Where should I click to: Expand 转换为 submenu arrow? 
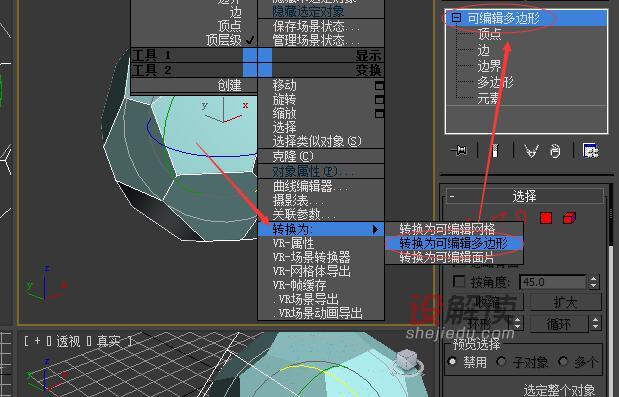(375, 229)
